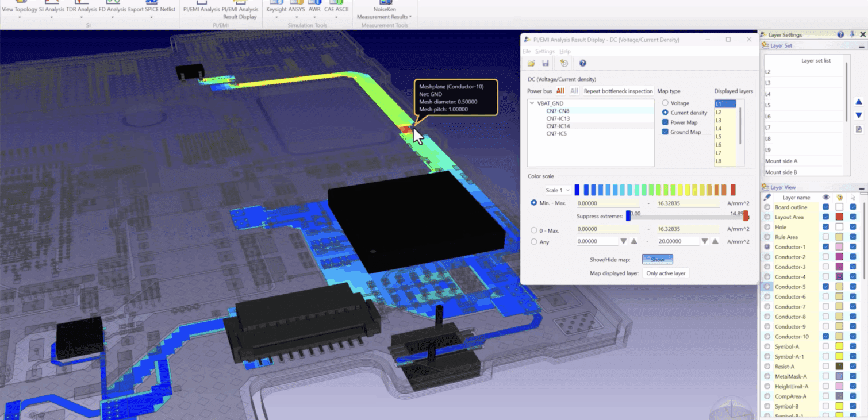Open the Help question mark icon
Image resolution: width=868 pixels, height=420 pixels.
[x=582, y=63]
